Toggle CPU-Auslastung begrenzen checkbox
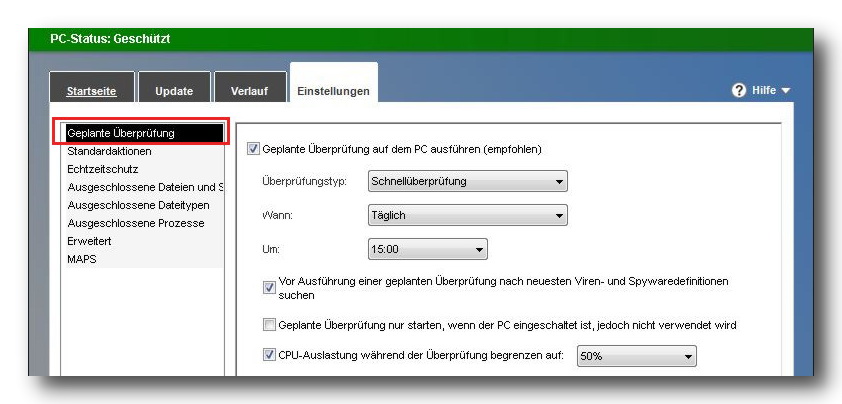Viewport: 842px width, 404px height. point(269,355)
